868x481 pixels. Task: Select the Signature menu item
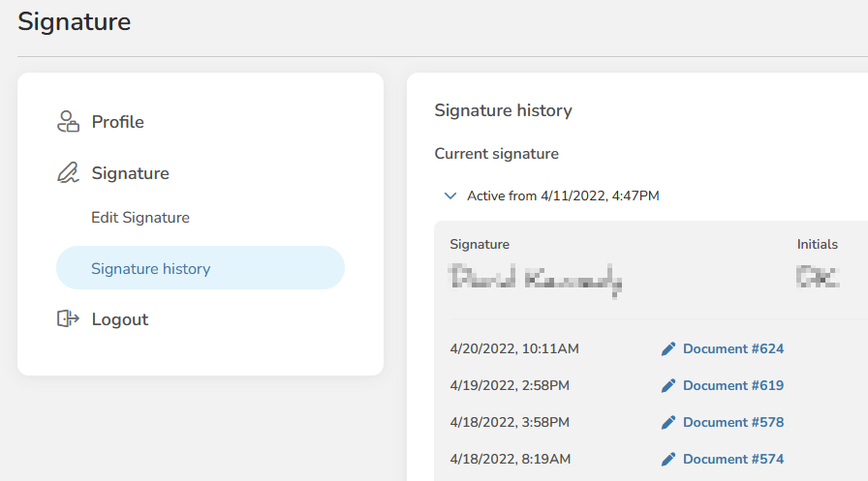(x=131, y=173)
